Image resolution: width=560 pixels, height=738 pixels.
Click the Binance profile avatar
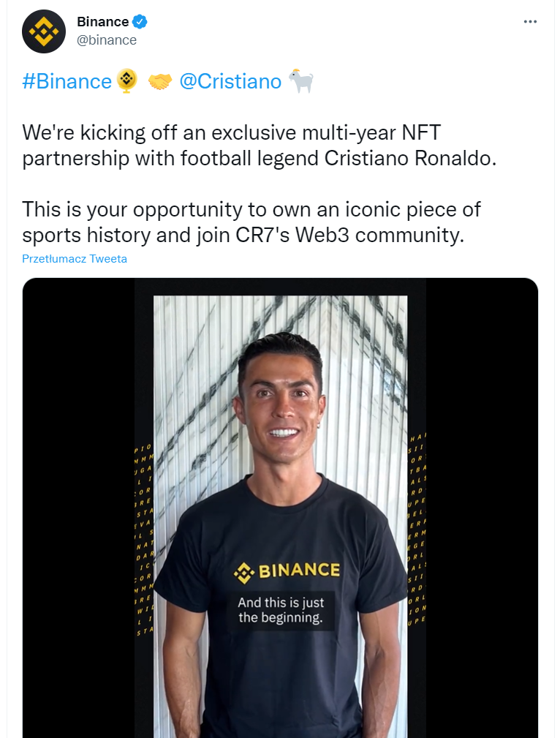click(44, 31)
